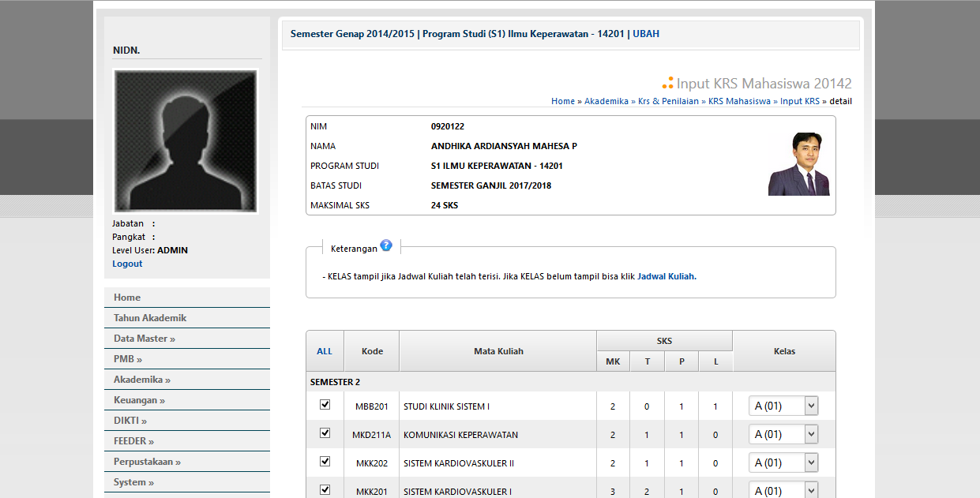This screenshot has height=498, width=980.
Task: Click the Kode column header
Action: tap(372, 351)
